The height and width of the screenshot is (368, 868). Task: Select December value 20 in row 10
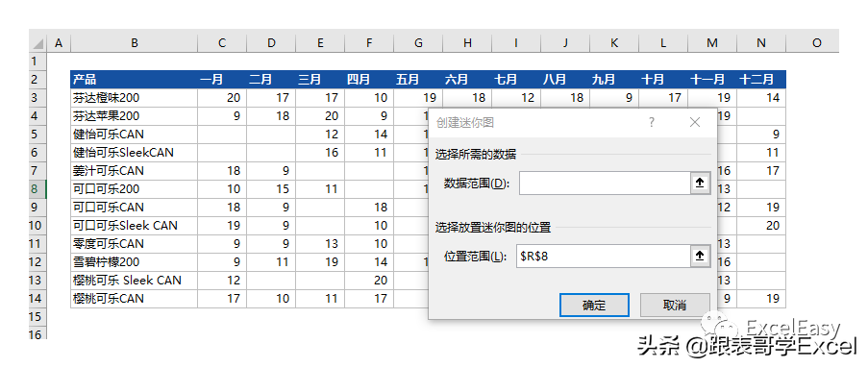761,225
